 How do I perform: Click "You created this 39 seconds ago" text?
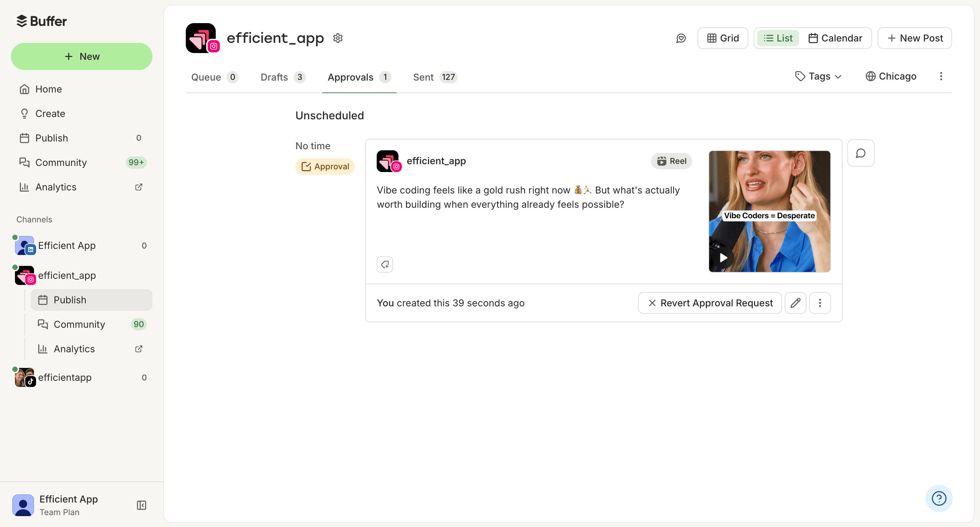tap(451, 303)
